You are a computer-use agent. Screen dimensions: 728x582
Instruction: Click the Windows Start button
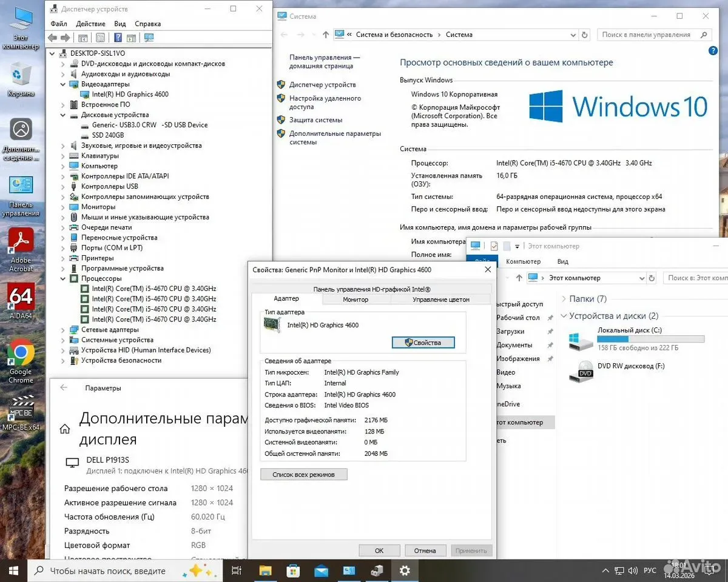13,570
